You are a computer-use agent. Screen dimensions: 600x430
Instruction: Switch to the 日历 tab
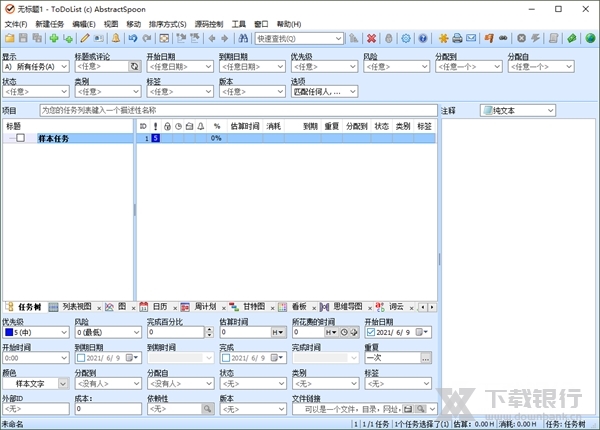pos(160,307)
